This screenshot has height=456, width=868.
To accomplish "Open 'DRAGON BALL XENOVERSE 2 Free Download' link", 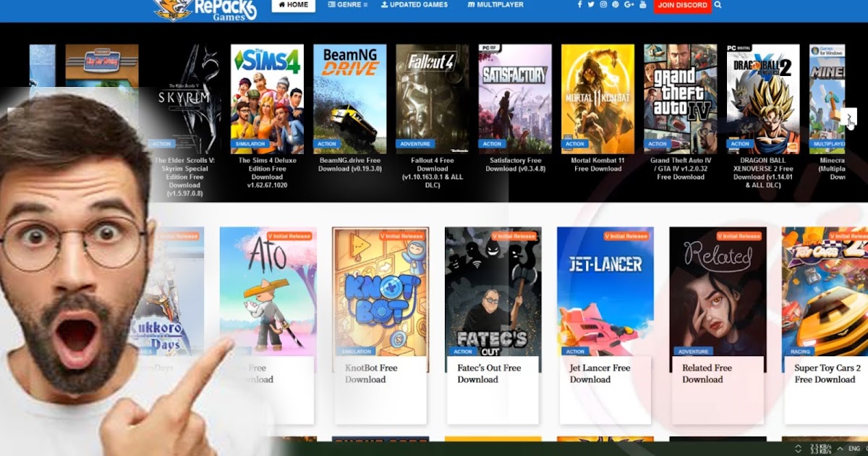I will [x=763, y=173].
